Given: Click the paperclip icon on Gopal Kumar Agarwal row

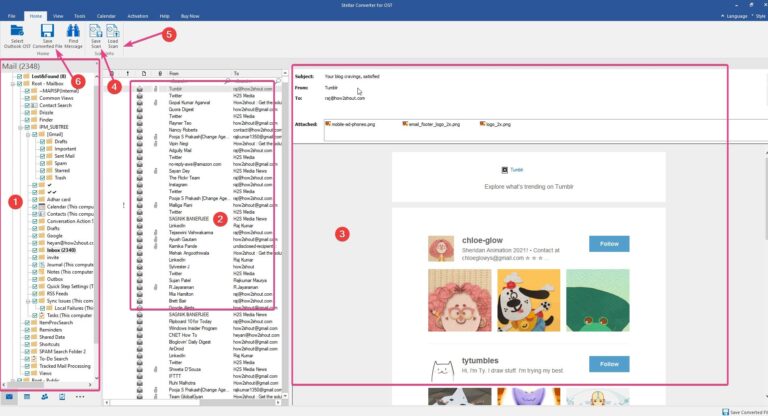Looking at the screenshot, I should (x=156, y=102).
